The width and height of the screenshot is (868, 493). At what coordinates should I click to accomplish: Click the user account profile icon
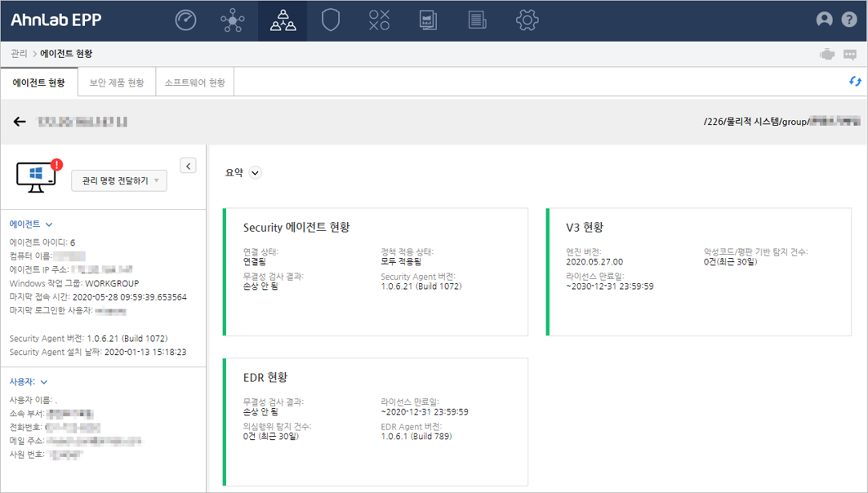click(825, 20)
